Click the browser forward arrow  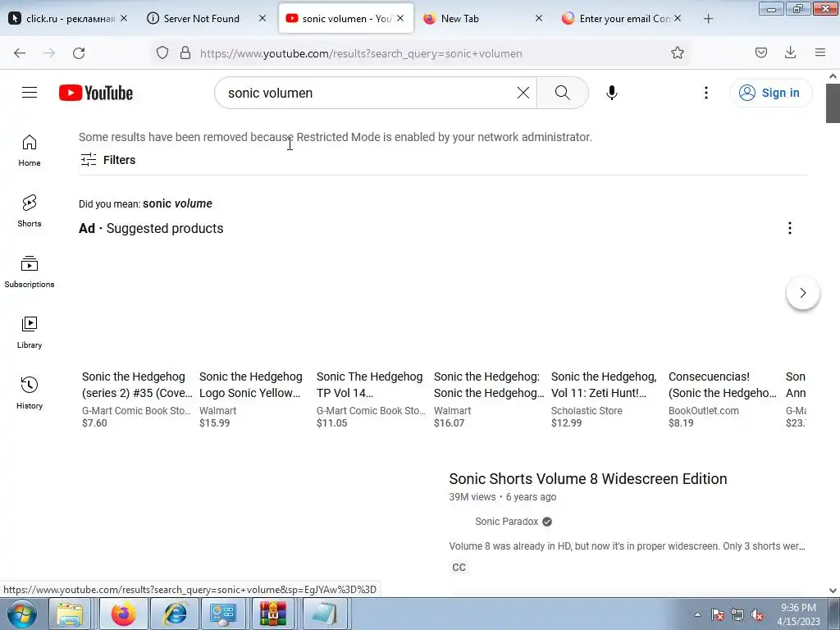49,53
